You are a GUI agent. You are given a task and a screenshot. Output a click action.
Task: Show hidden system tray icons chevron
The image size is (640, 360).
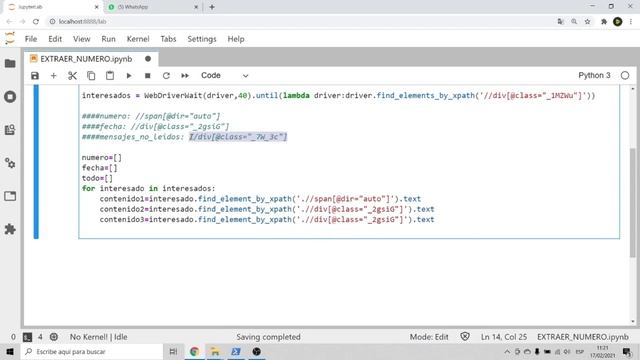tap(507, 351)
